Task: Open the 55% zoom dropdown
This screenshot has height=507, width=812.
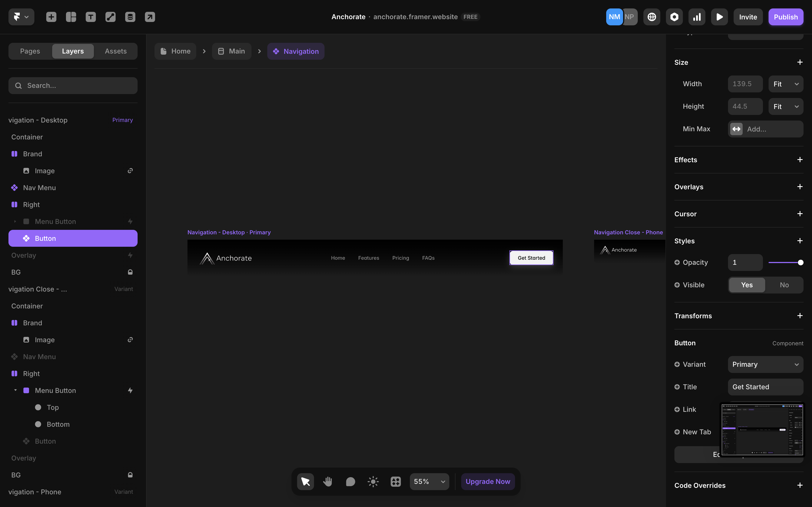Action: [429, 482]
